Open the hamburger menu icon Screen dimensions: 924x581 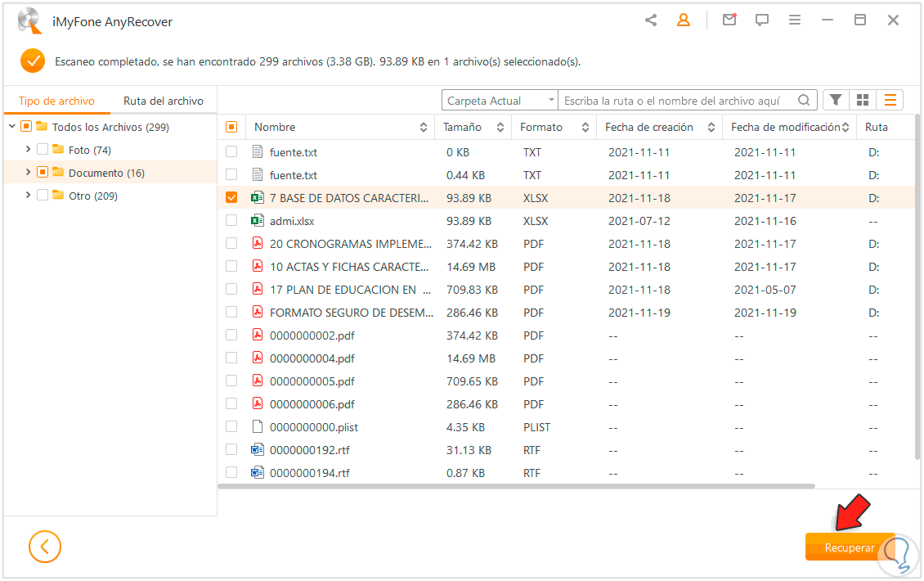tap(795, 20)
